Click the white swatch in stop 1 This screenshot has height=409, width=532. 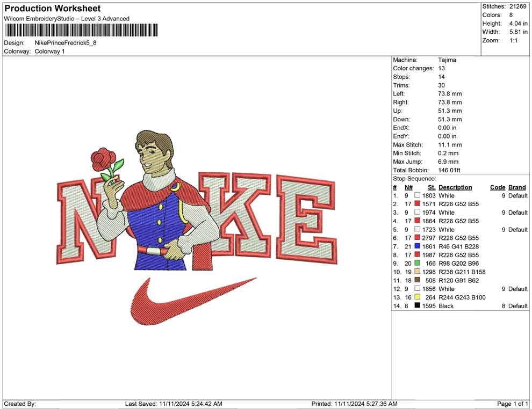click(x=417, y=196)
